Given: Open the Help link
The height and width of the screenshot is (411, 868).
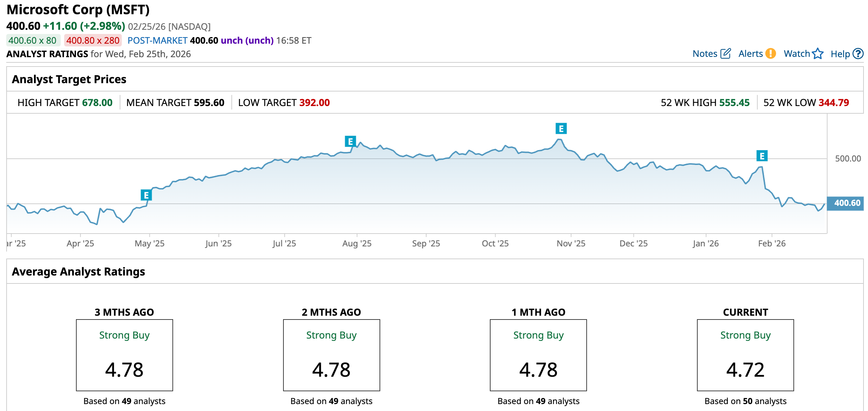Looking at the screenshot, I should pyautogui.click(x=840, y=54).
